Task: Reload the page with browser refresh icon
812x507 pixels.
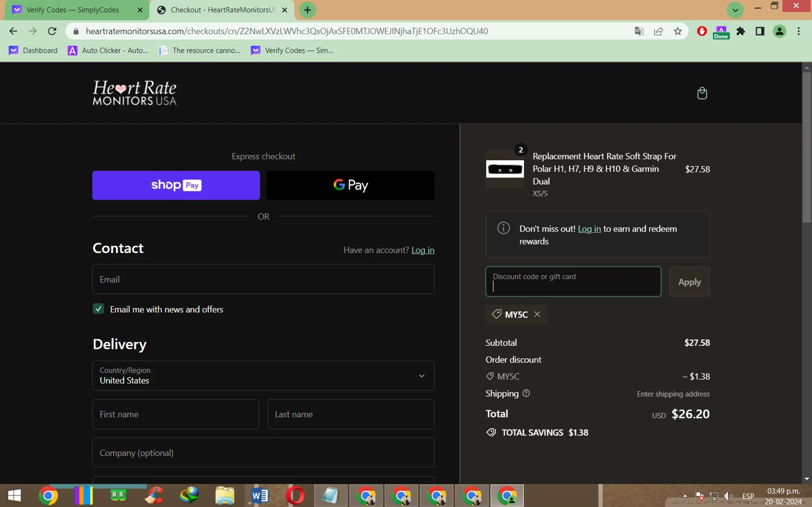Action: [52, 31]
